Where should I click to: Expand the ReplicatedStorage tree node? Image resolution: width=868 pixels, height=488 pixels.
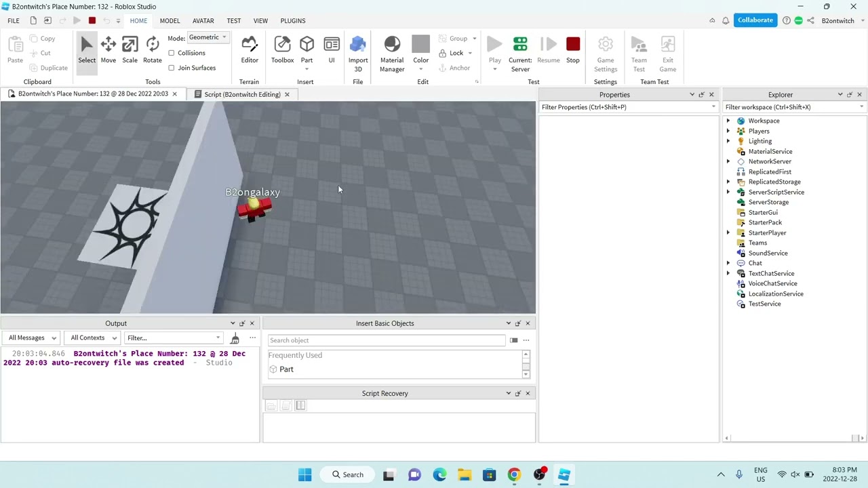728,182
